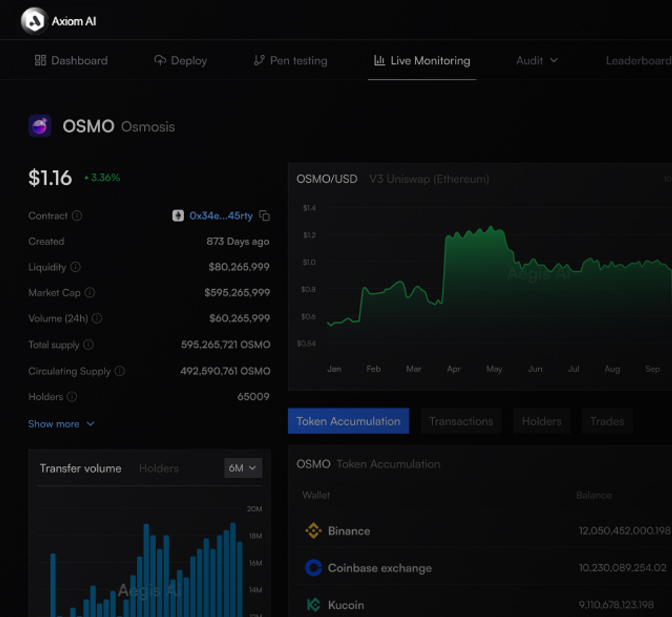672x617 pixels.
Task: Open the Dashboard tab
Action: [71, 60]
